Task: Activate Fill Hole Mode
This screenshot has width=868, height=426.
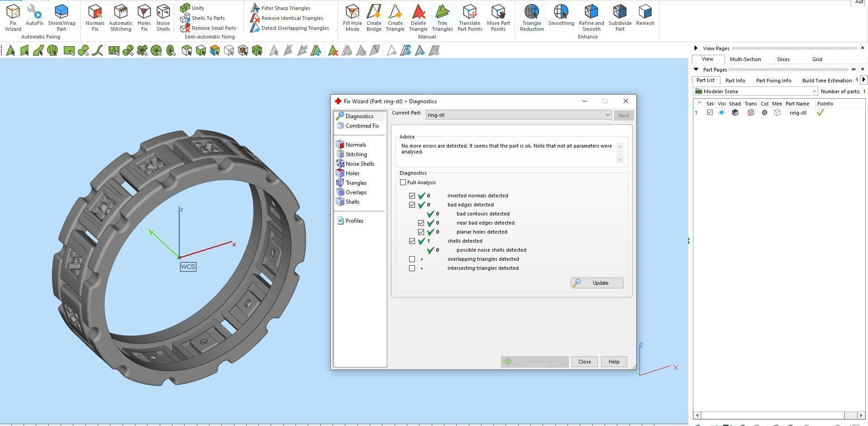Action: point(352,18)
